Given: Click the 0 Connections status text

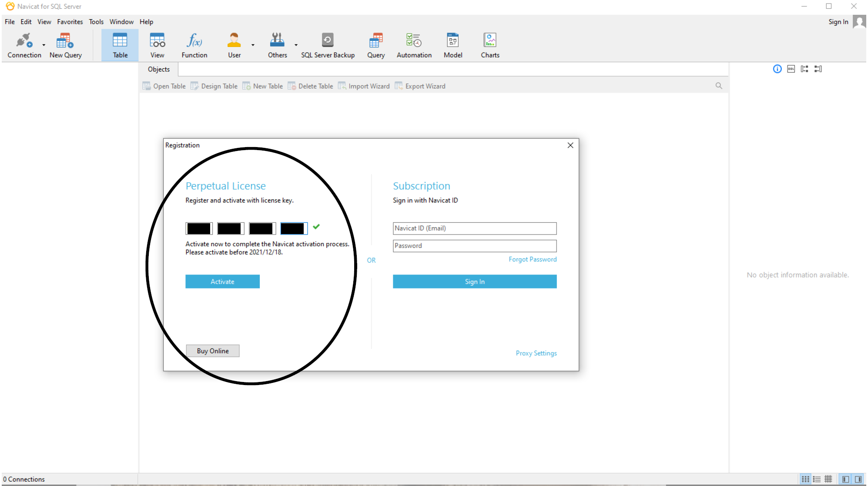Looking at the screenshot, I should pyautogui.click(x=24, y=479).
